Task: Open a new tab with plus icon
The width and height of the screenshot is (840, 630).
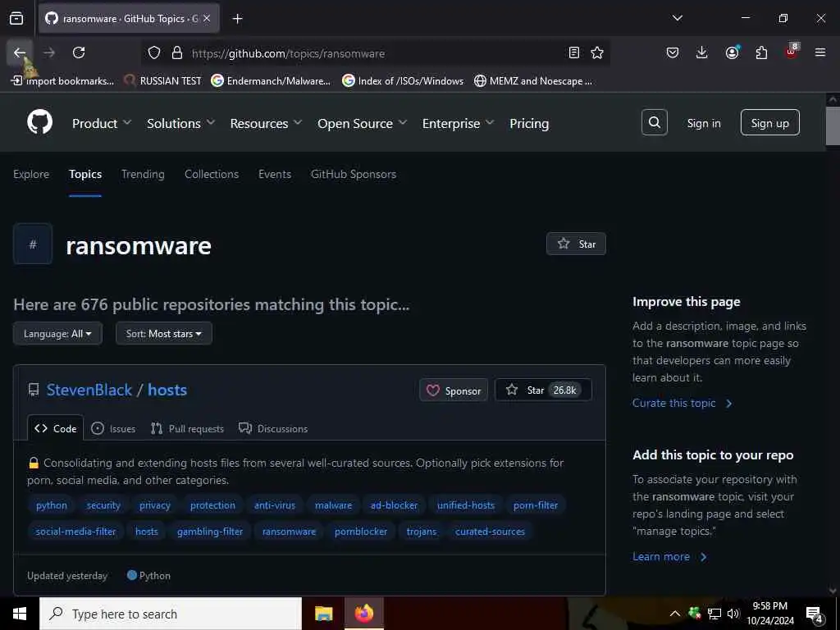Action: [237, 19]
